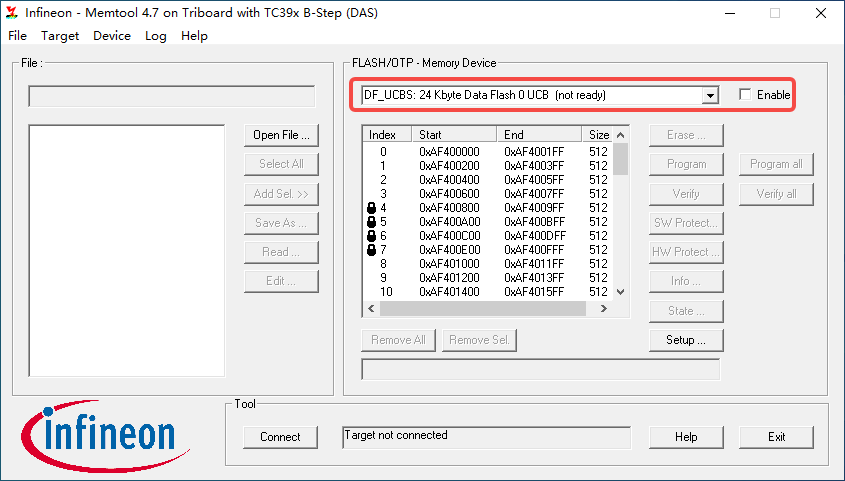Select sector row starting at 0xAF401400
This screenshot has width=845, height=481.
[x=488, y=292]
